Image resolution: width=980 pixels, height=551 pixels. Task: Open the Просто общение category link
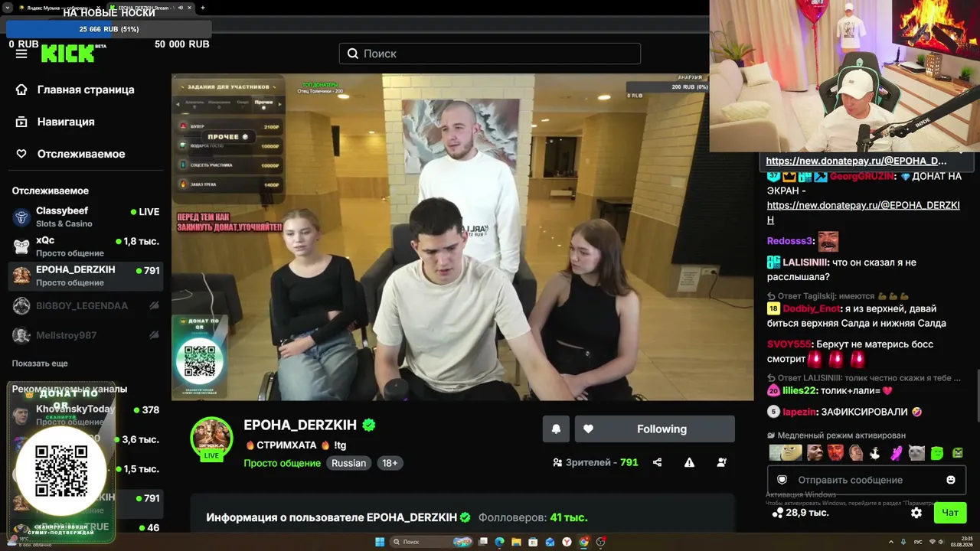pos(282,463)
